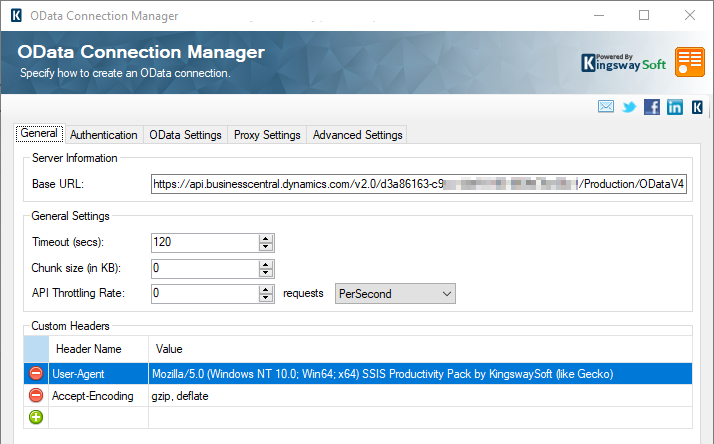Add a new custom header with green plus
The height and width of the screenshot is (444, 714).
pyautogui.click(x=36, y=417)
